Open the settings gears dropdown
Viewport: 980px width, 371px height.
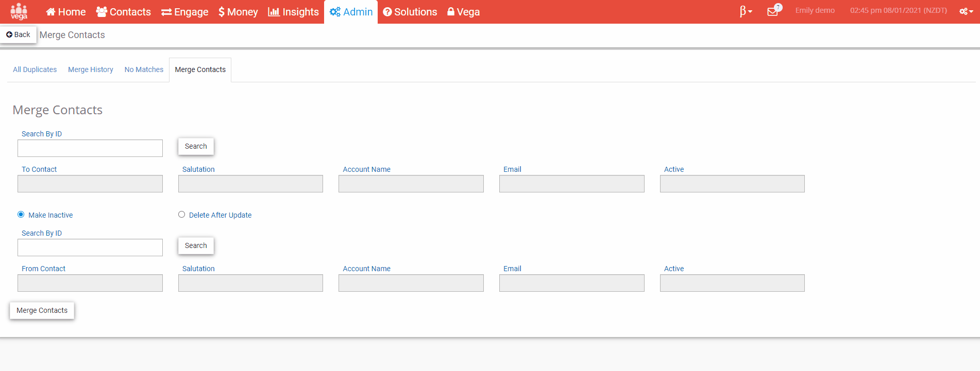tap(966, 11)
